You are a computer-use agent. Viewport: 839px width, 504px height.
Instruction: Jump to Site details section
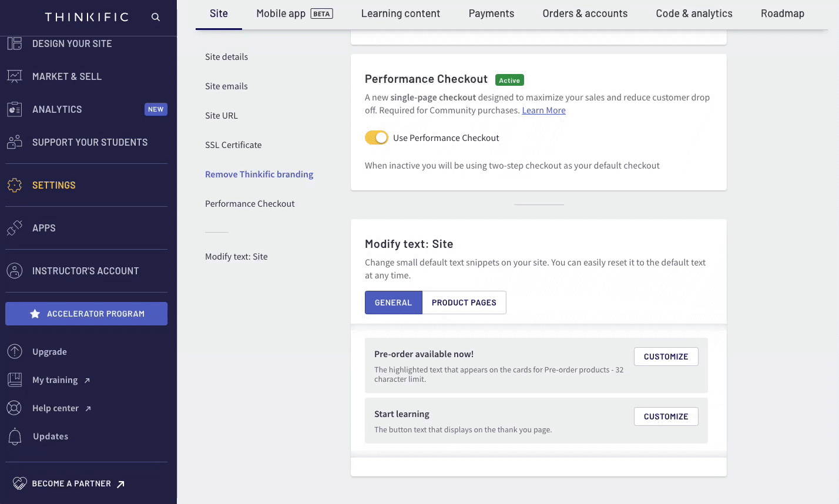(x=226, y=57)
